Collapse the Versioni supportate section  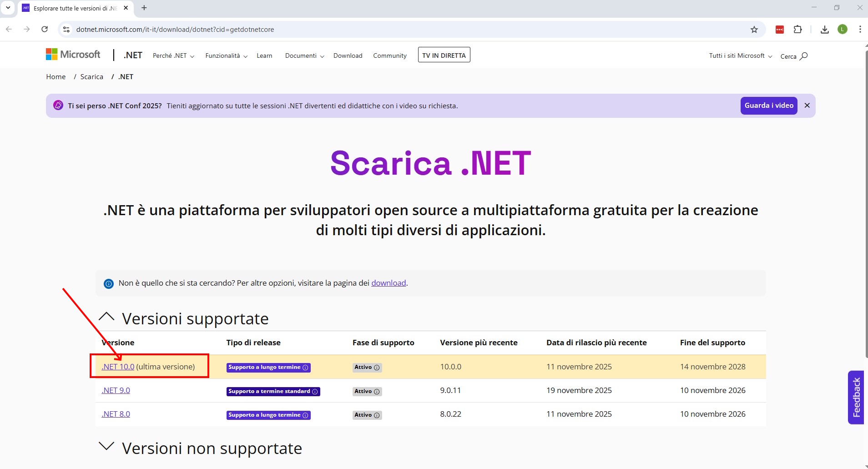pyautogui.click(x=106, y=317)
